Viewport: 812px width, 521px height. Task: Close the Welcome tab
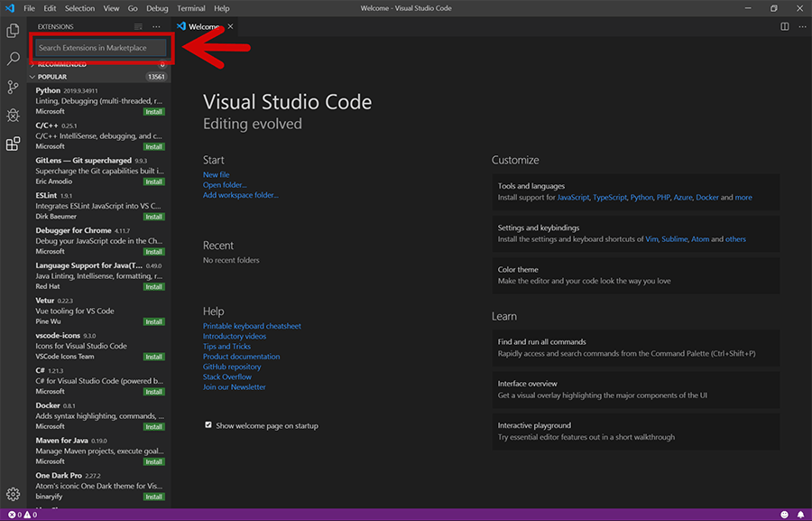tap(230, 26)
